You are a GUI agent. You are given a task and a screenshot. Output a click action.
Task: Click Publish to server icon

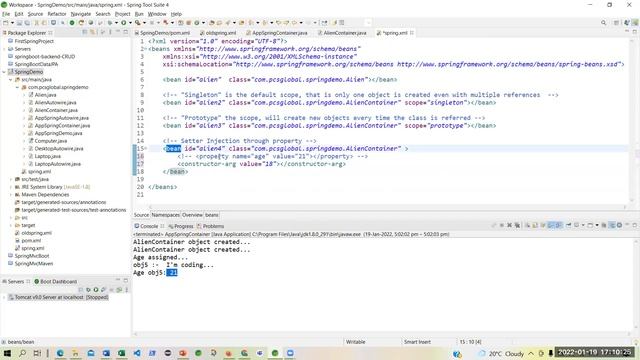(119, 290)
